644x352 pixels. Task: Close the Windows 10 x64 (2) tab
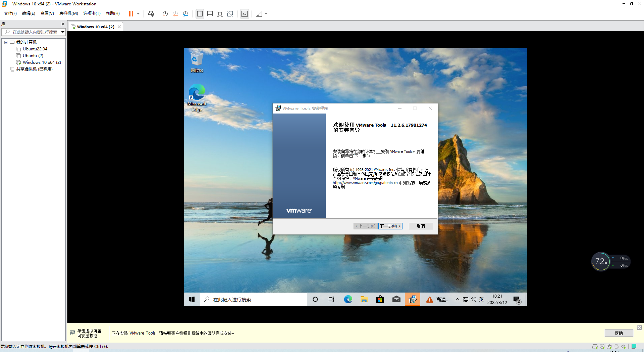point(119,27)
